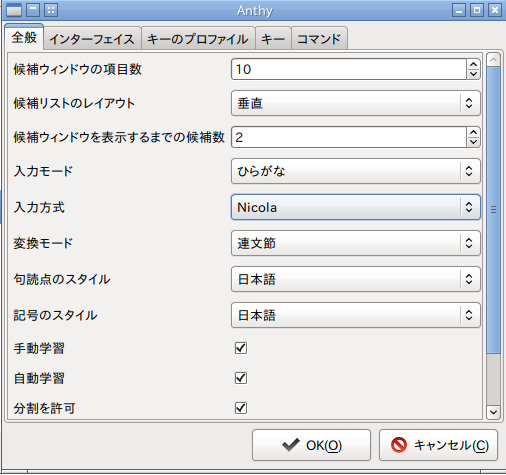Close the Anthy window
506x475 pixels.
click(495, 10)
